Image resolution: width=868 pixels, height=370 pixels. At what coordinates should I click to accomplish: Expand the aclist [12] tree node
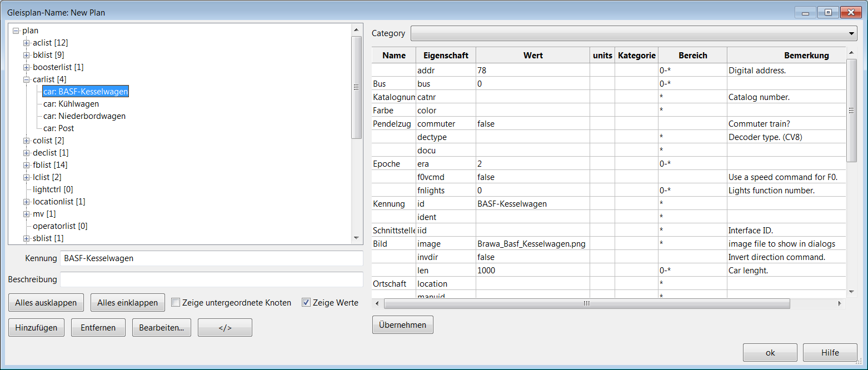[x=26, y=43]
